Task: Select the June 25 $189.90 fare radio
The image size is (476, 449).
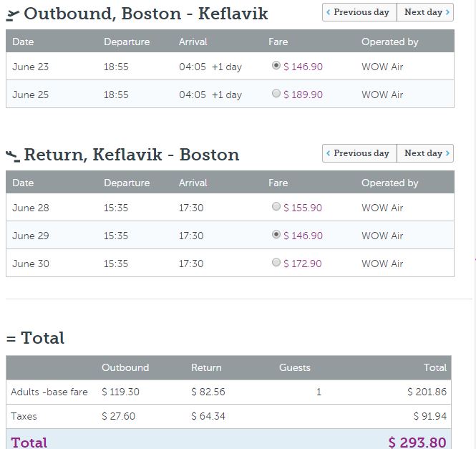Action: [276, 94]
